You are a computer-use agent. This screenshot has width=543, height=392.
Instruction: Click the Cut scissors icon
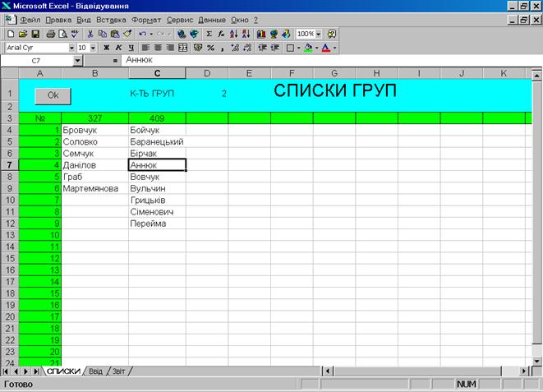90,34
